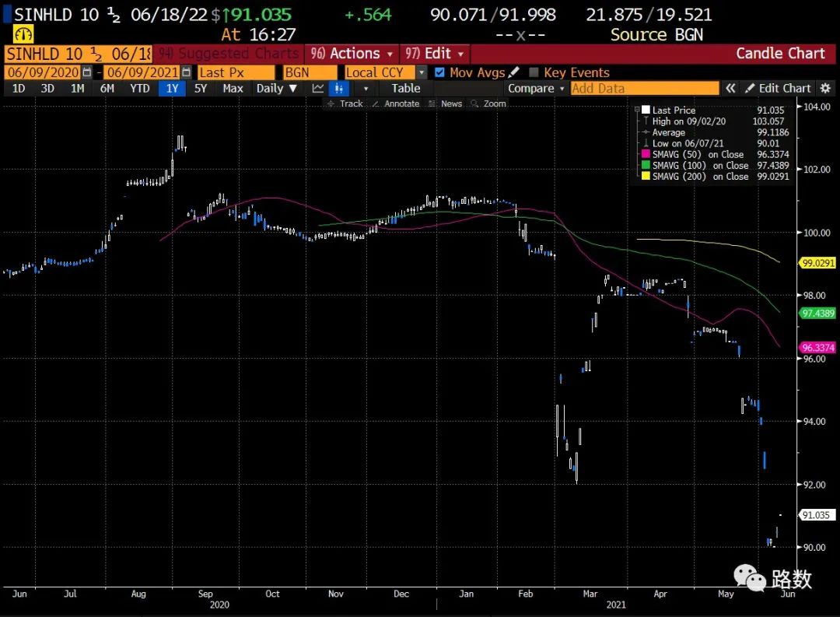This screenshot has width=840, height=617.
Task: Select the candlestick chart type icon
Action: tap(339, 89)
